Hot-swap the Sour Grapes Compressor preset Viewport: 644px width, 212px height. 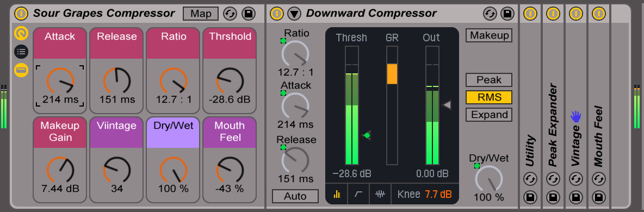[230, 14]
